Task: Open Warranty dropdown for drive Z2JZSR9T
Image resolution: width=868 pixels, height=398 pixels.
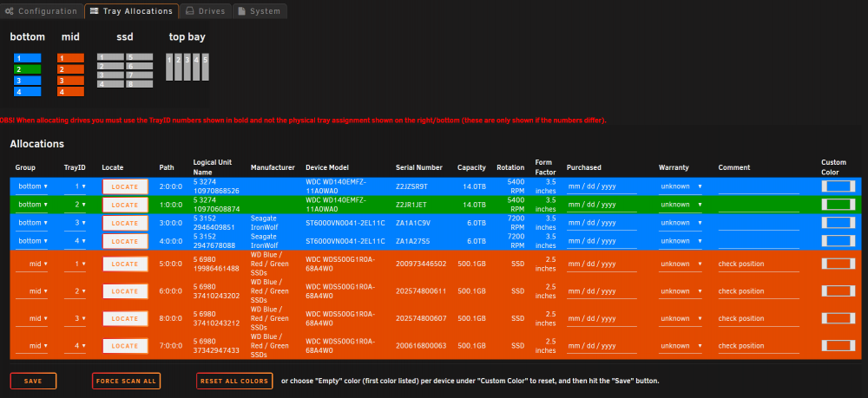Action: 681,186
